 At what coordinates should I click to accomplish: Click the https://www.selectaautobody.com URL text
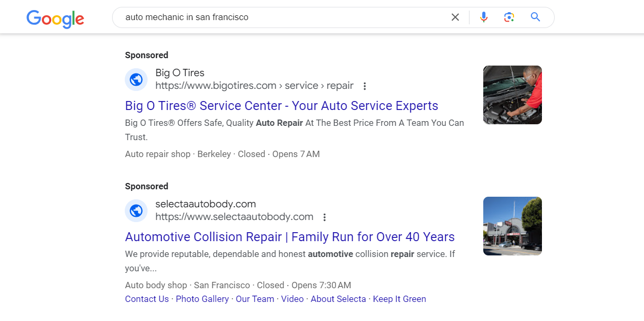tap(234, 217)
